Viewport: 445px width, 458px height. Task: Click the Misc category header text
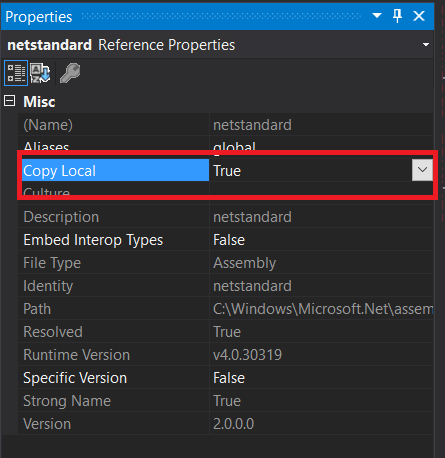point(39,102)
